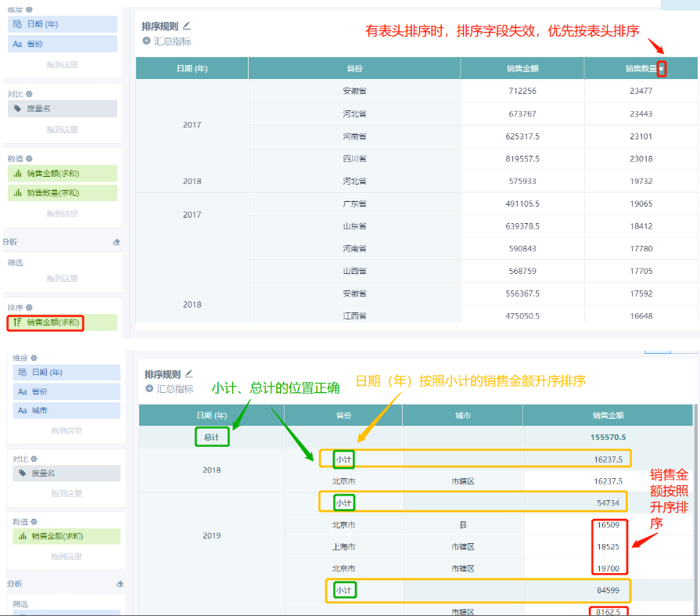700x616 pixels.
Task: Click the 销售金额 column header in upper table
Action: (x=522, y=68)
